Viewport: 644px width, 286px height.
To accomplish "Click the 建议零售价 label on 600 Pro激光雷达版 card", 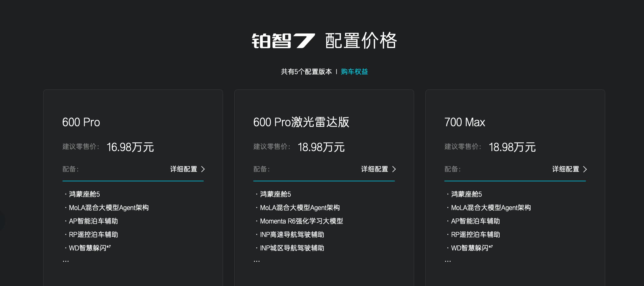I will tap(272, 147).
